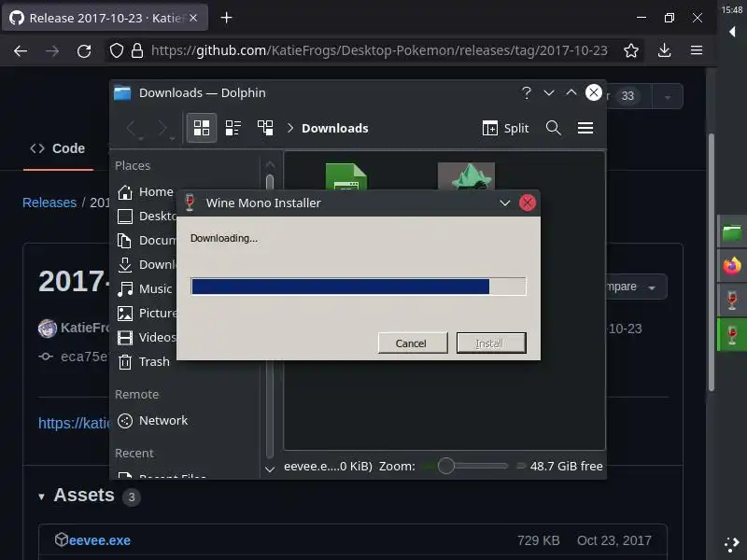Image resolution: width=747 pixels, height=560 pixels.
Task: Switch Dolphin to compact view mode
Action: [x=233, y=128]
